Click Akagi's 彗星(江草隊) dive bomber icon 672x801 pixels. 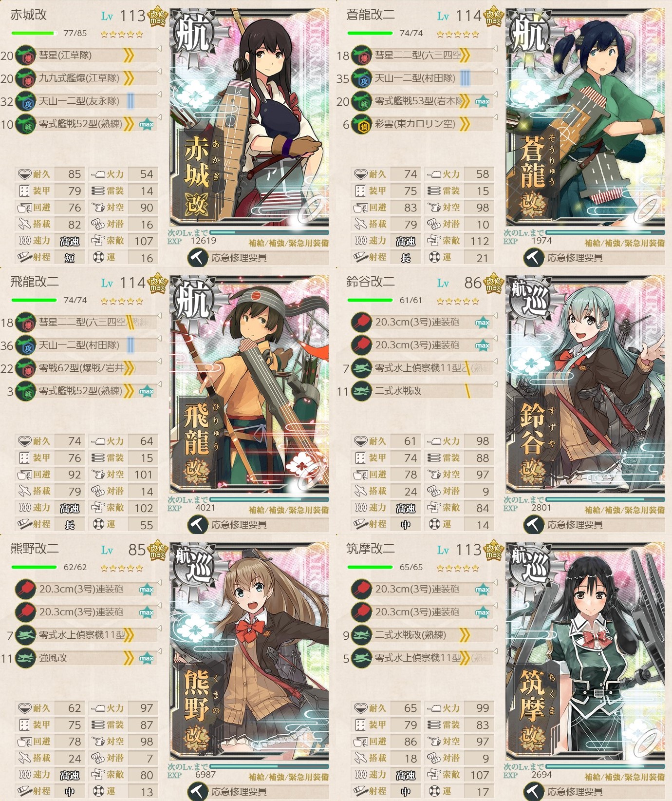(x=25, y=55)
